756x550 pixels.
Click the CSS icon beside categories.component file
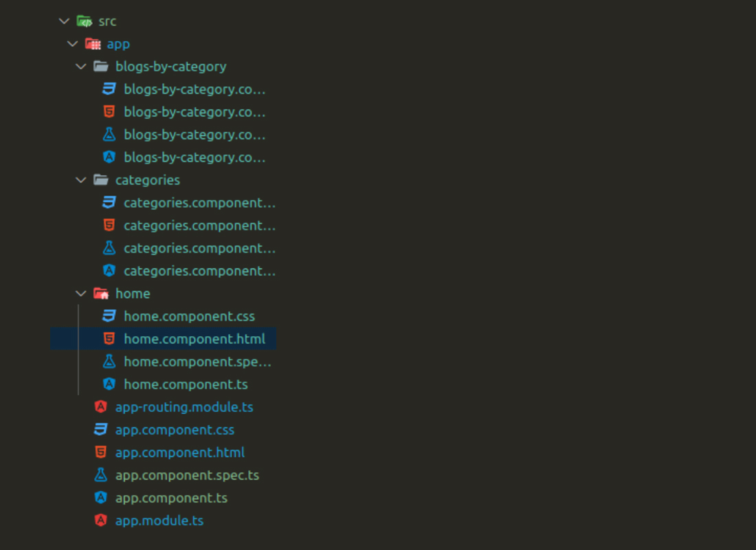109,202
